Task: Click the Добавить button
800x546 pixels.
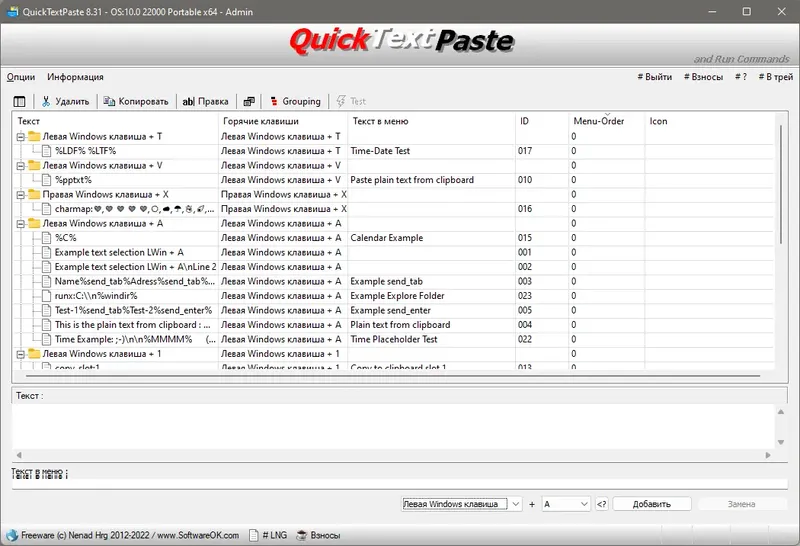Action: pyautogui.click(x=652, y=504)
